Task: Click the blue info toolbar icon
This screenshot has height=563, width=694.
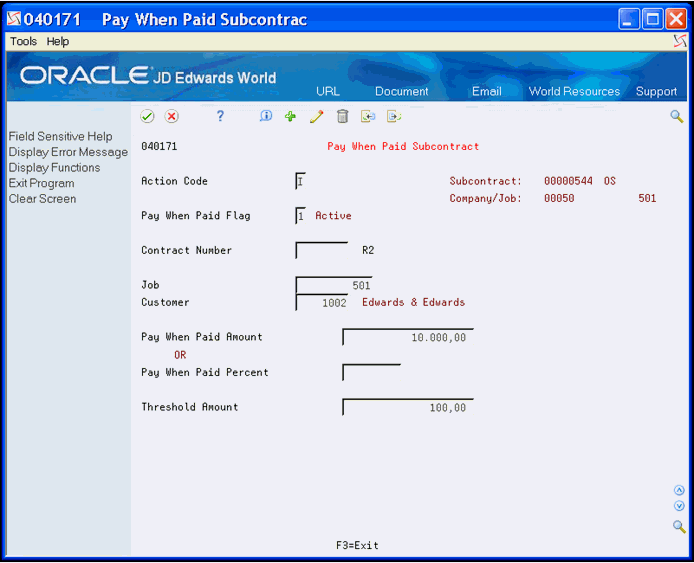Action: click(266, 116)
